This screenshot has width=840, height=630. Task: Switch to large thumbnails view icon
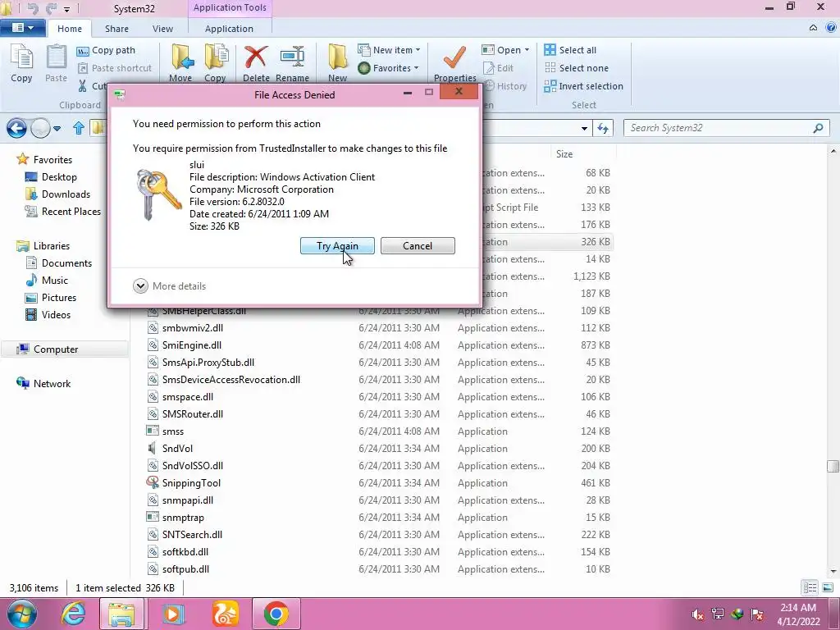pos(828,587)
